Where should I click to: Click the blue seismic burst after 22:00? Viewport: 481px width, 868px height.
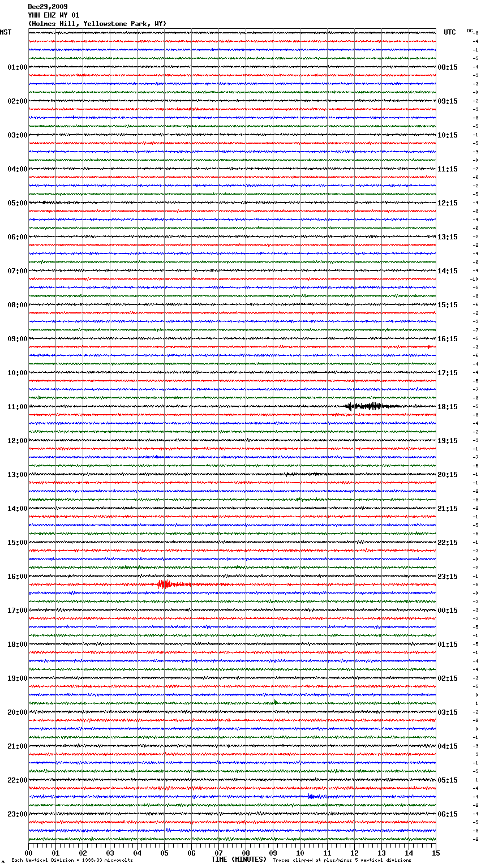[315, 796]
